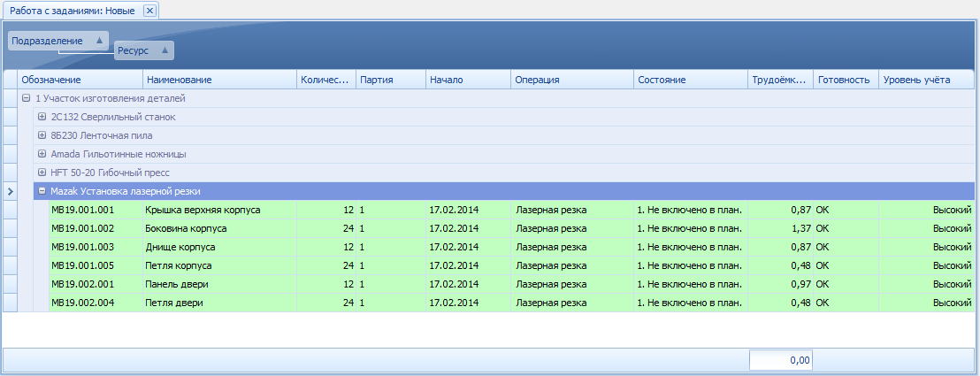Select row MB19.002.004

click(x=511, y=303)
